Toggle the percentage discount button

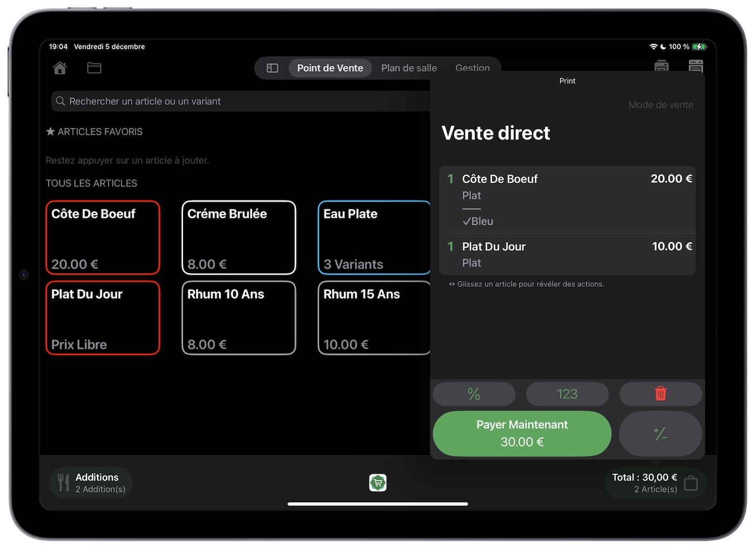(474, 394)
